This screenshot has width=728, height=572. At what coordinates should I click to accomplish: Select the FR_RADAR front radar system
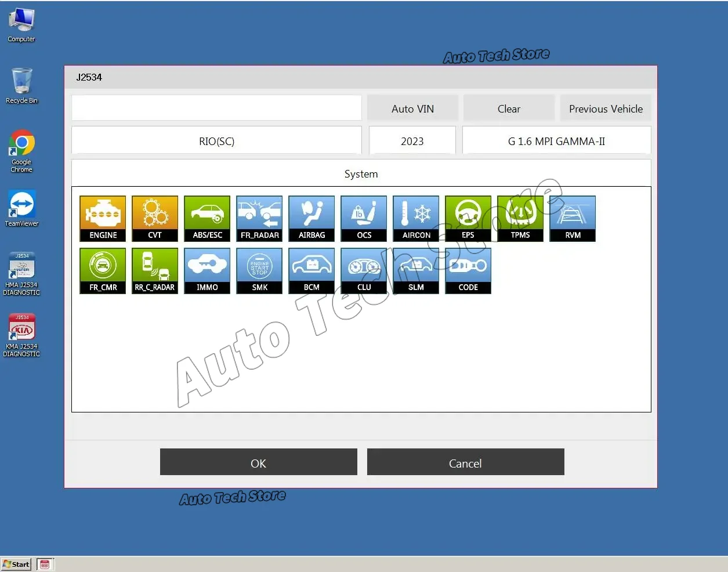259,218
